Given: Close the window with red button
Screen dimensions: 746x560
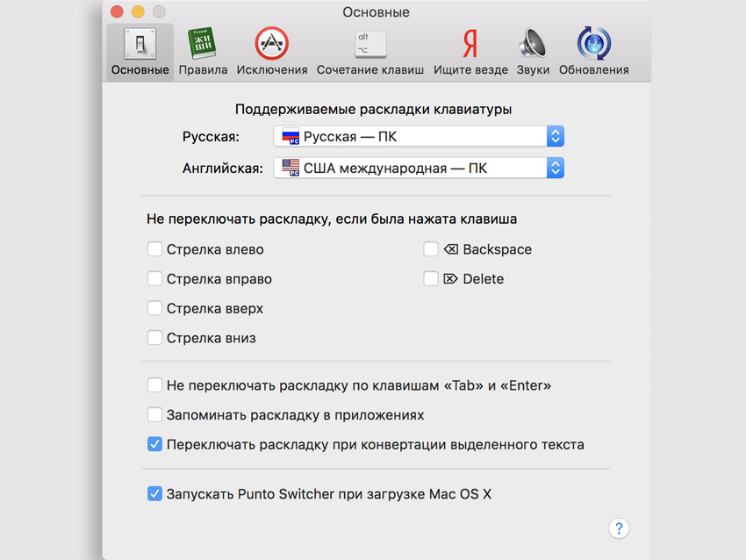Looking at the screenshot, I should coord(117,11).
